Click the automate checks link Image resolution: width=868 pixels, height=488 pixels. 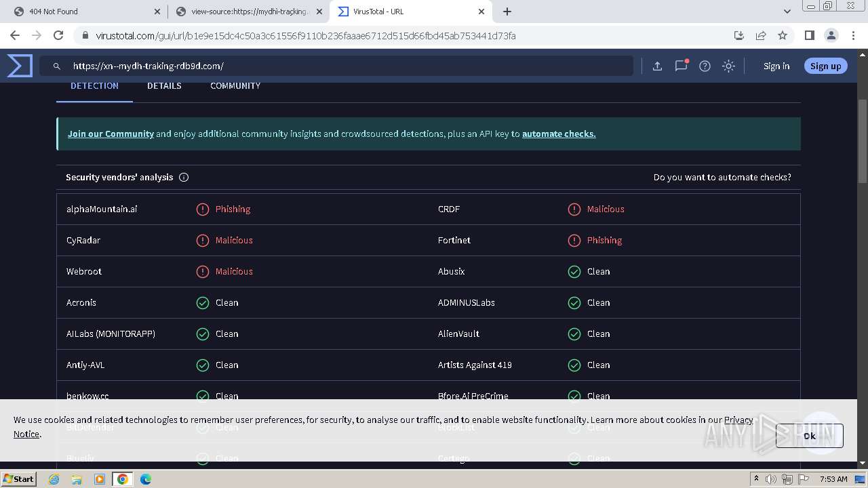click(x=559, y=134)
